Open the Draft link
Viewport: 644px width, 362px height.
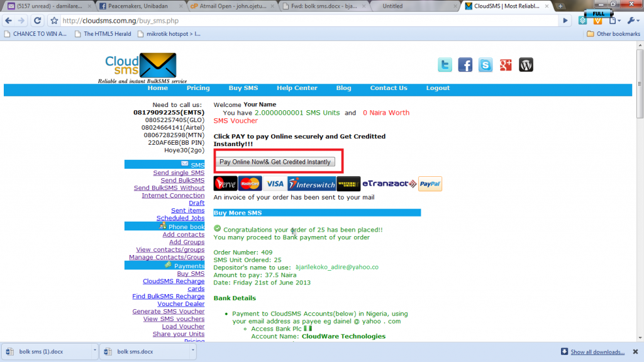196,203
